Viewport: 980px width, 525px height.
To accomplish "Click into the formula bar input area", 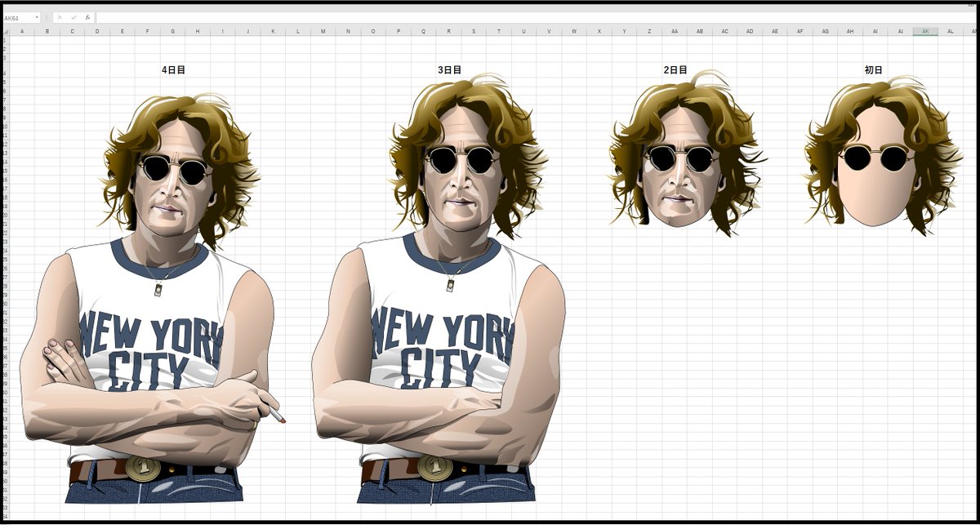I will [535, 17].
